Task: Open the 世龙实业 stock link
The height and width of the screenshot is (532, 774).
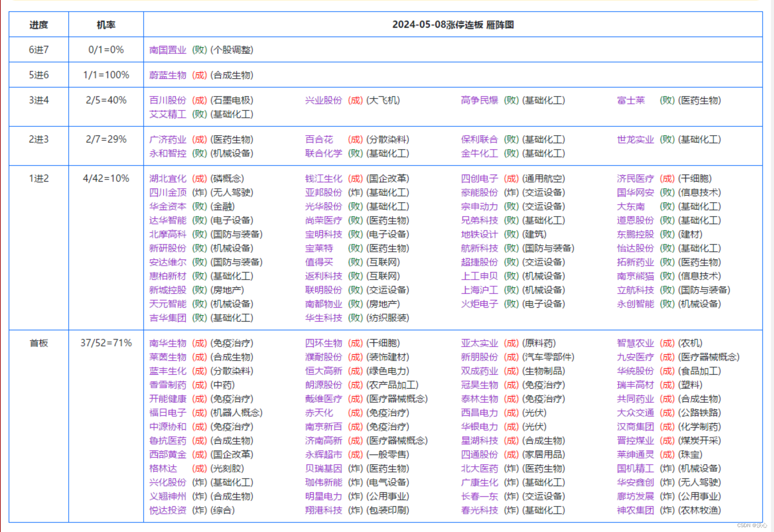Action: tap(636, 140)
